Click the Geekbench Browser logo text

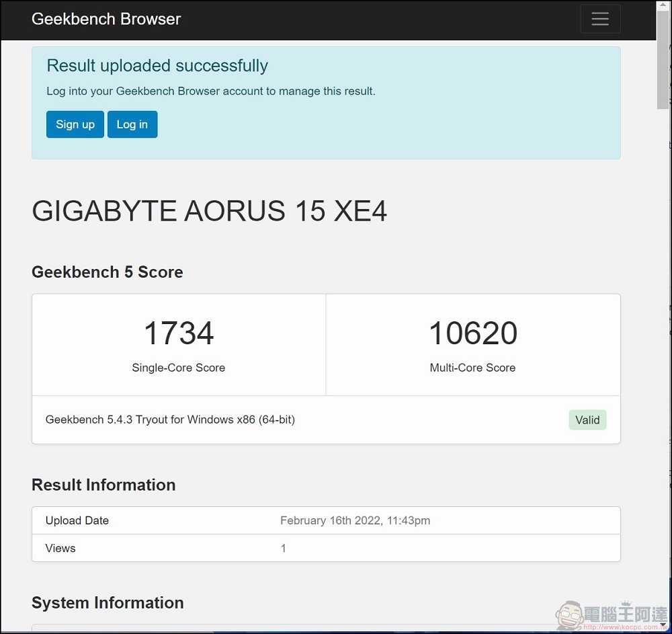click(x=106, y=19)
